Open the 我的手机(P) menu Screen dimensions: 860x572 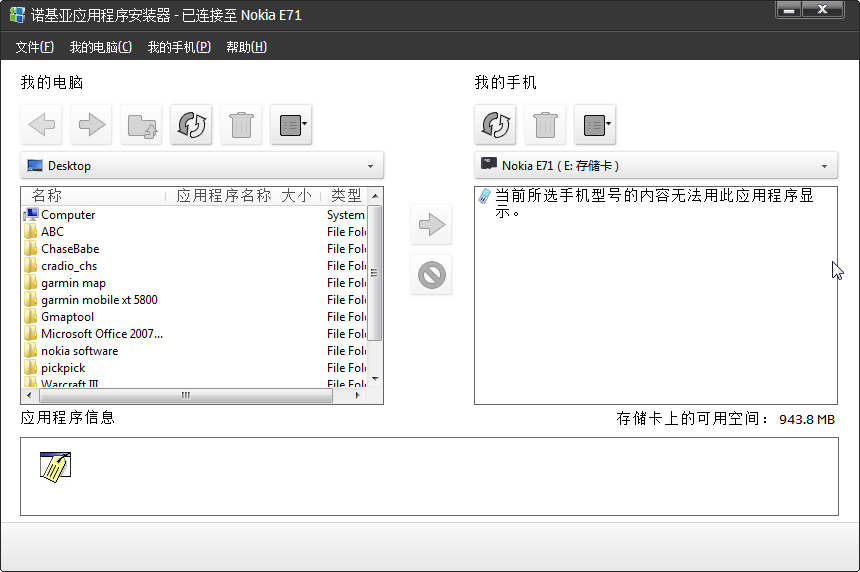tap(179, 47)
